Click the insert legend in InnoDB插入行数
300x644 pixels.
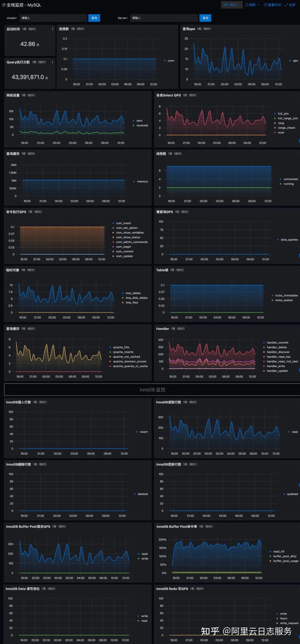click(x=142, y=432)
